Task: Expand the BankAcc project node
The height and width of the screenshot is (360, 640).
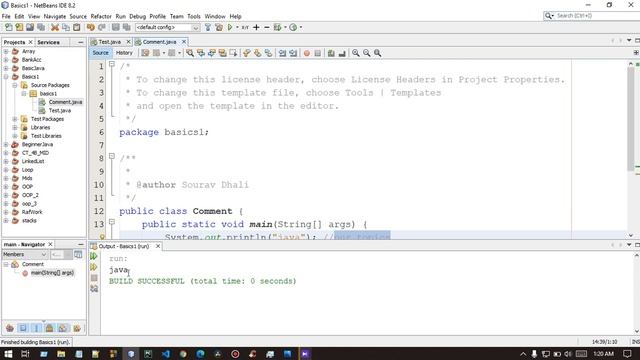Action: point(6,60)
